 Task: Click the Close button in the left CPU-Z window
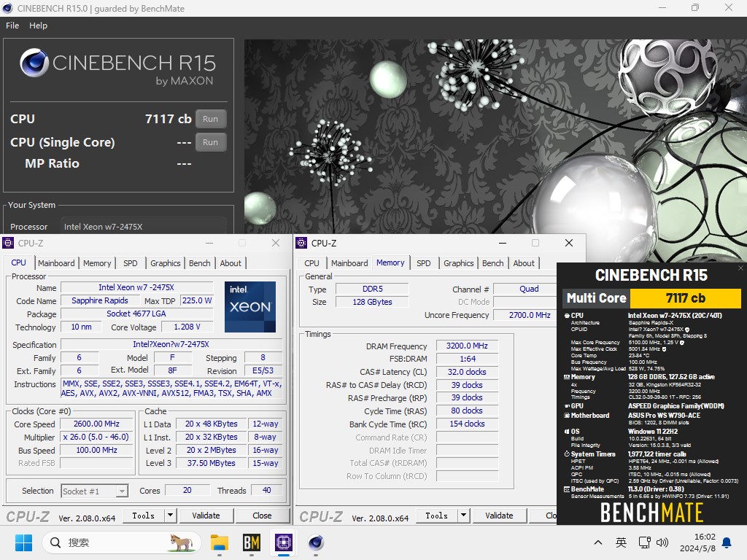(262, 516)
